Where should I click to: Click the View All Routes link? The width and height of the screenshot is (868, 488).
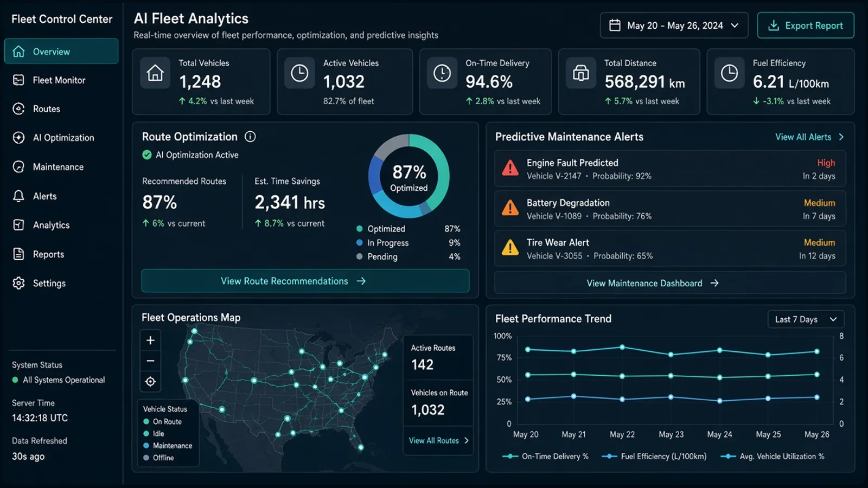tap(438, 440)
